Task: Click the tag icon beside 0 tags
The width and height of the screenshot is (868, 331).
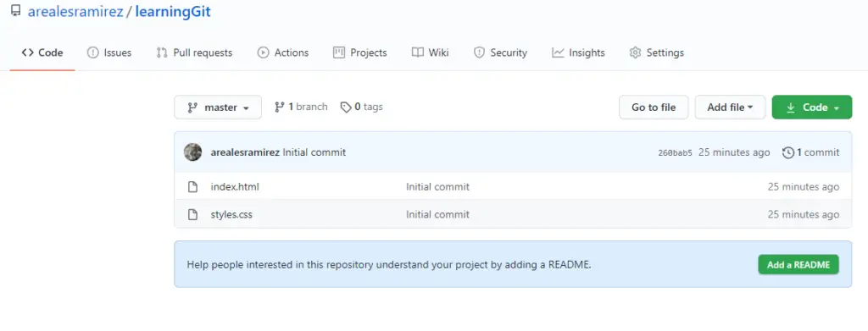Action: [346, 108]
